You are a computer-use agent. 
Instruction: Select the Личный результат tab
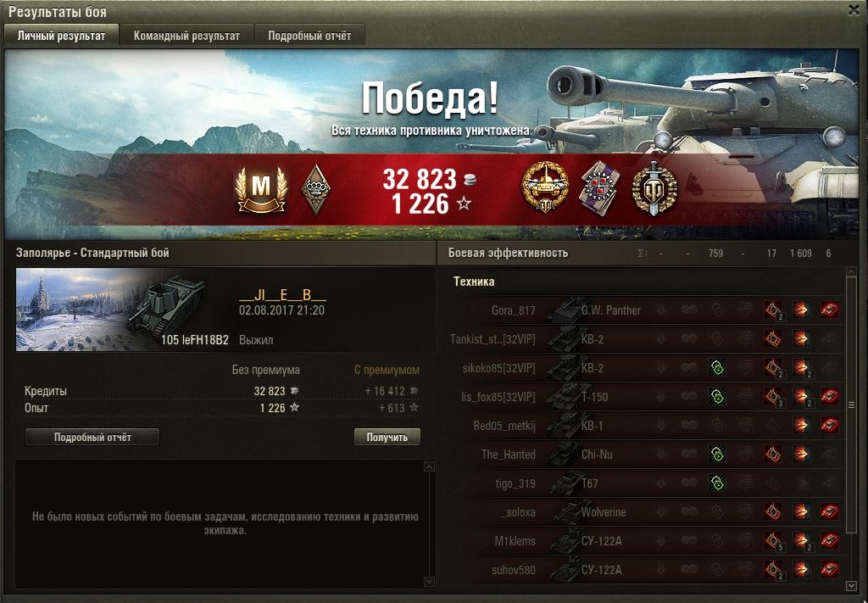(x=61, y=36)
